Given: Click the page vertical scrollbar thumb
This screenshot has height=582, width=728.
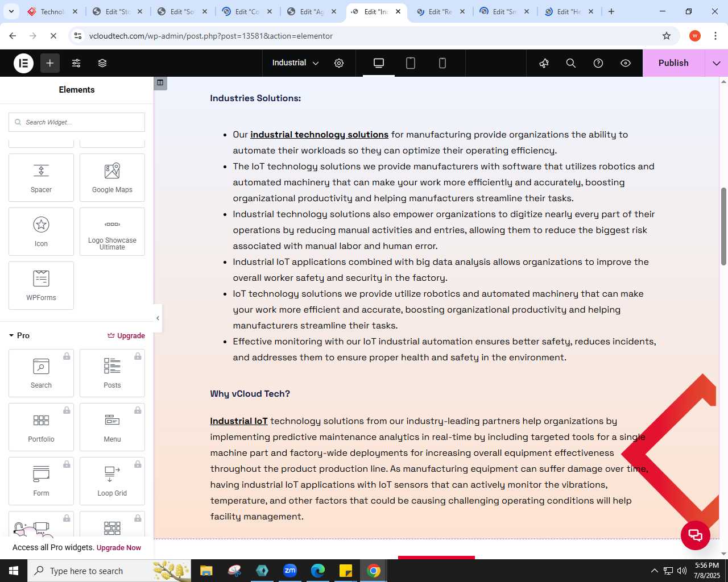Looking at the screenshot, I should [x=723, y=226].
